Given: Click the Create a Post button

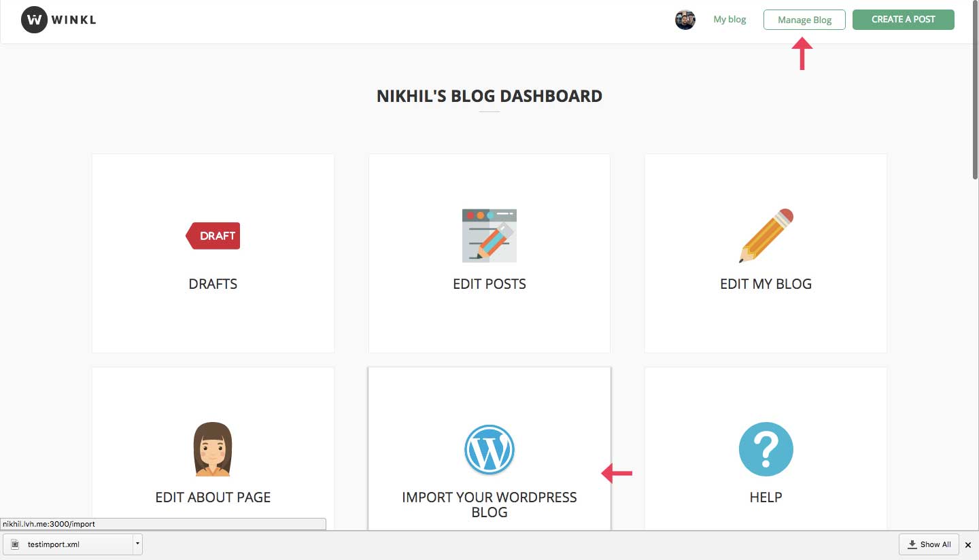Looking at the screenshot, I should [903, 20].
